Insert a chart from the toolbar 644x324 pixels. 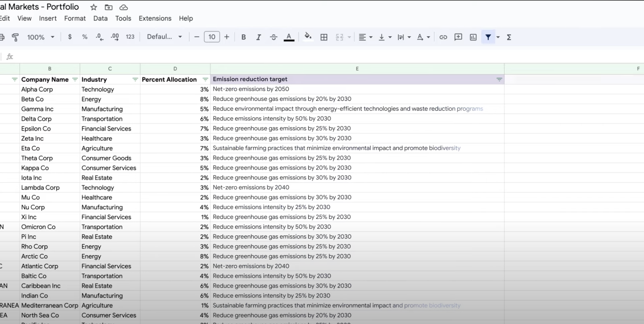coord(473,37)
